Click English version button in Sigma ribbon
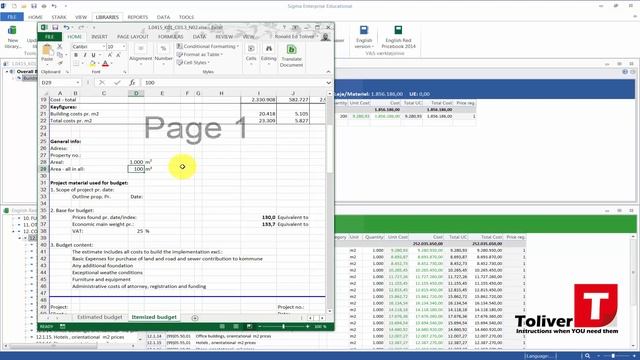The image size is (640, 360). pos(363,37)
